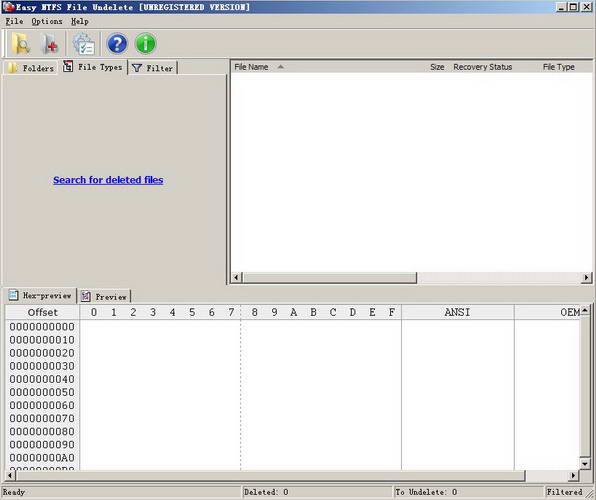Open help with the blue question icon
The image size is (596, 500).
117,43
